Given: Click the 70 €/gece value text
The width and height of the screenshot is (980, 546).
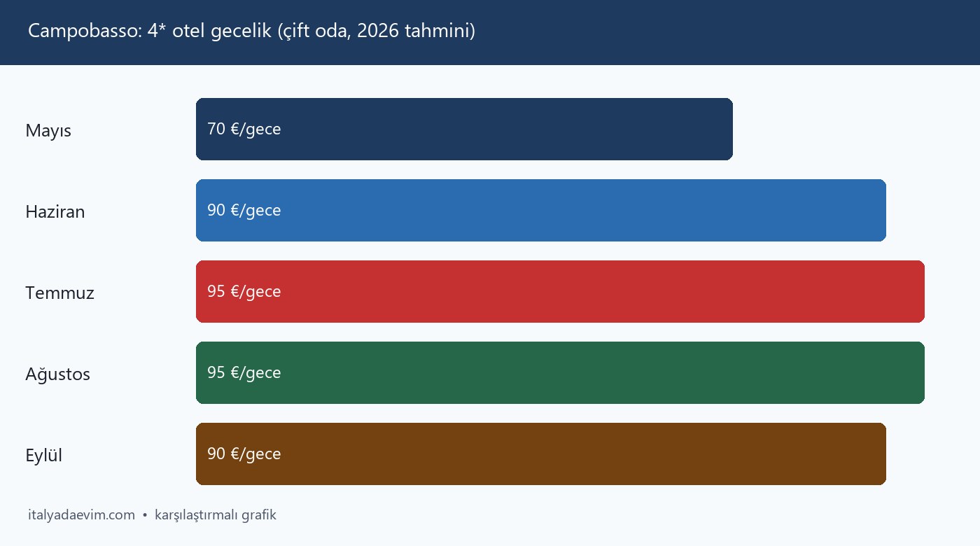Looking at the screenshot, I should coord(244,129).
